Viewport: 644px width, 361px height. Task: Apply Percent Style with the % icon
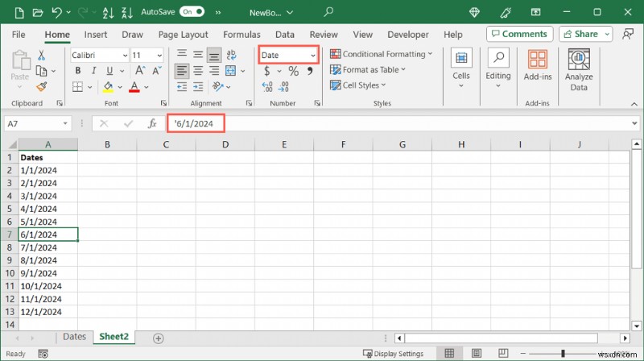[x=293, y=71]
